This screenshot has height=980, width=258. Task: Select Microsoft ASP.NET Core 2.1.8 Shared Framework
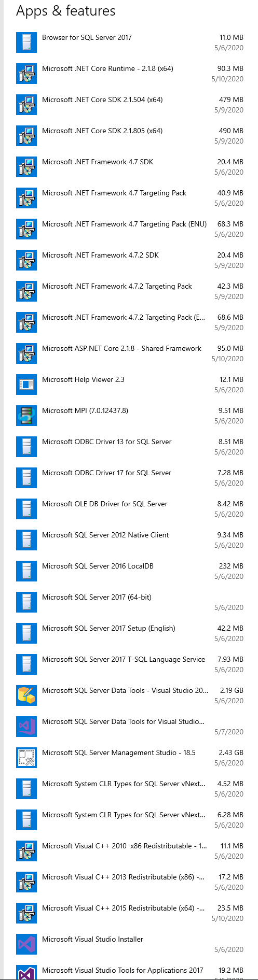[130, 353]
